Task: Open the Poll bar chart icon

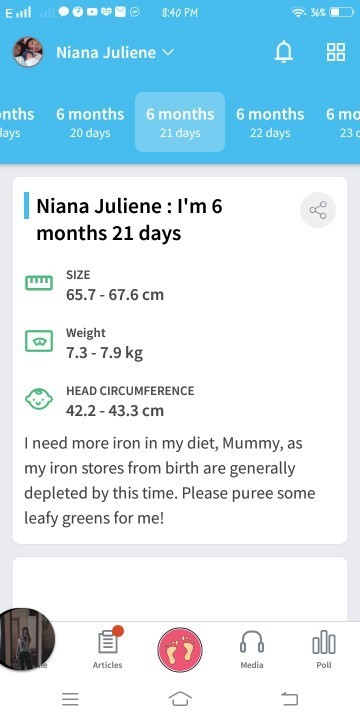Action: click(324, 641)
